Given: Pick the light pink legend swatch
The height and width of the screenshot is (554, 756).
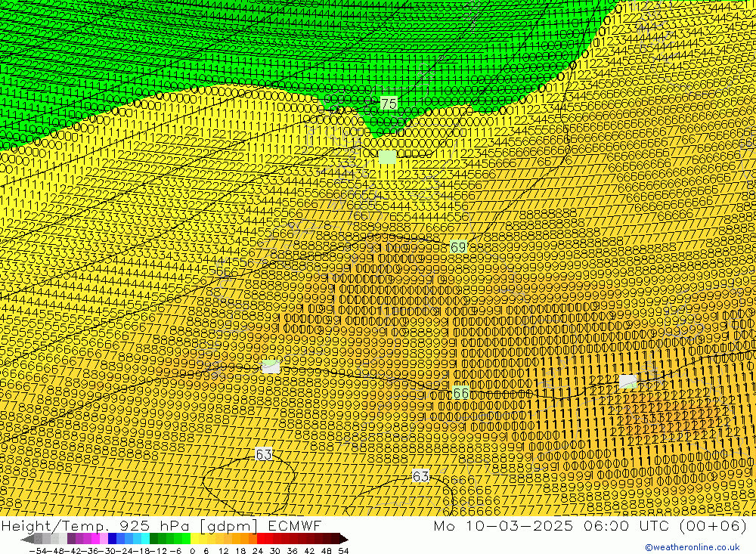Looking at the screenshot, I should click(104, 539).
